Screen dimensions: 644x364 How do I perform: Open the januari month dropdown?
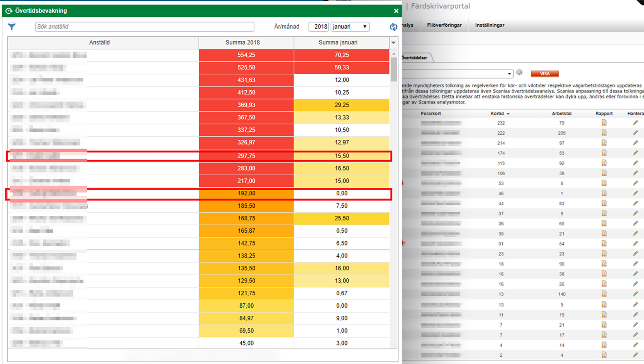350,27
